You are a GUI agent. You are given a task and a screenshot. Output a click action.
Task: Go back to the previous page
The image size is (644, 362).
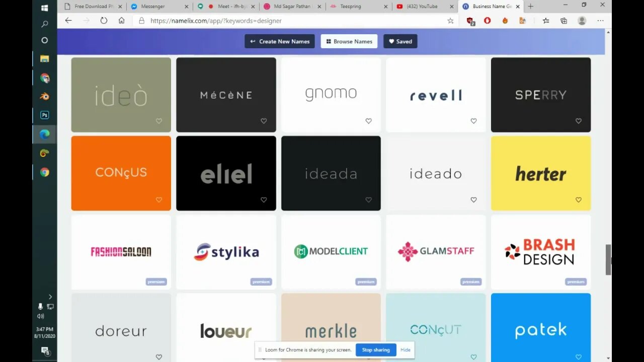click(x=68, y=21)
